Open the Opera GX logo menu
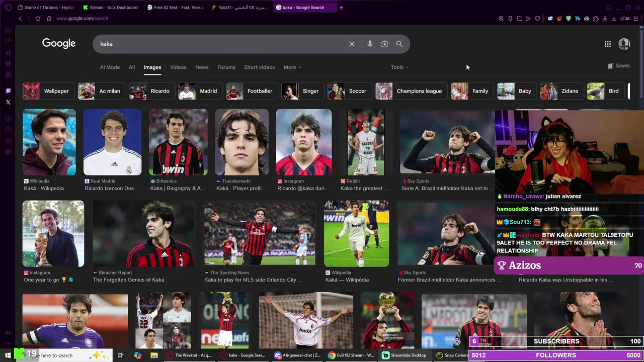Viewport: 644px width, 362px height. [8, 8]
